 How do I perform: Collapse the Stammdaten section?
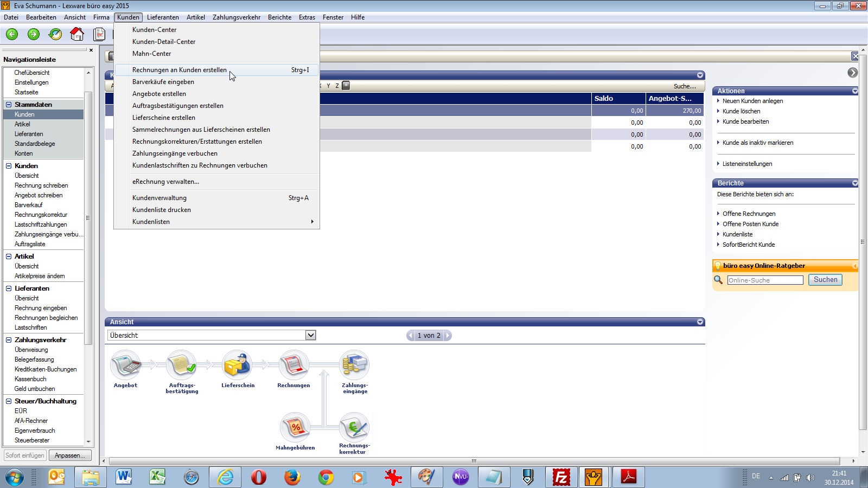coord(9,105)
